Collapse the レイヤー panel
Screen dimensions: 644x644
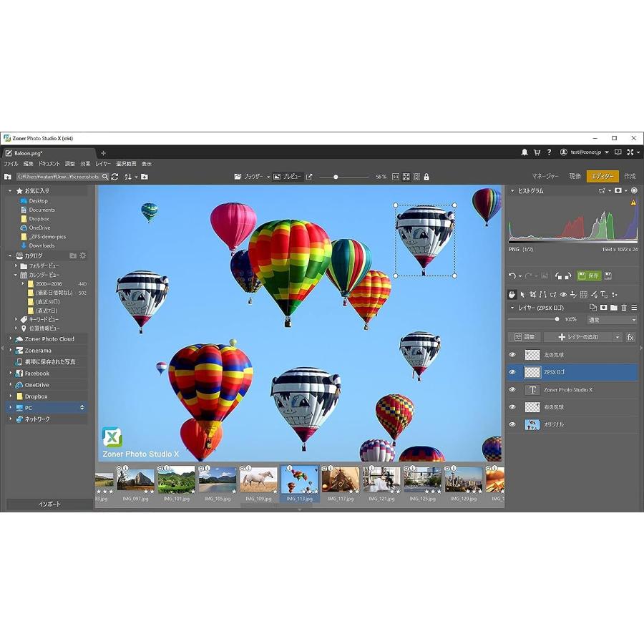[512, 307]
